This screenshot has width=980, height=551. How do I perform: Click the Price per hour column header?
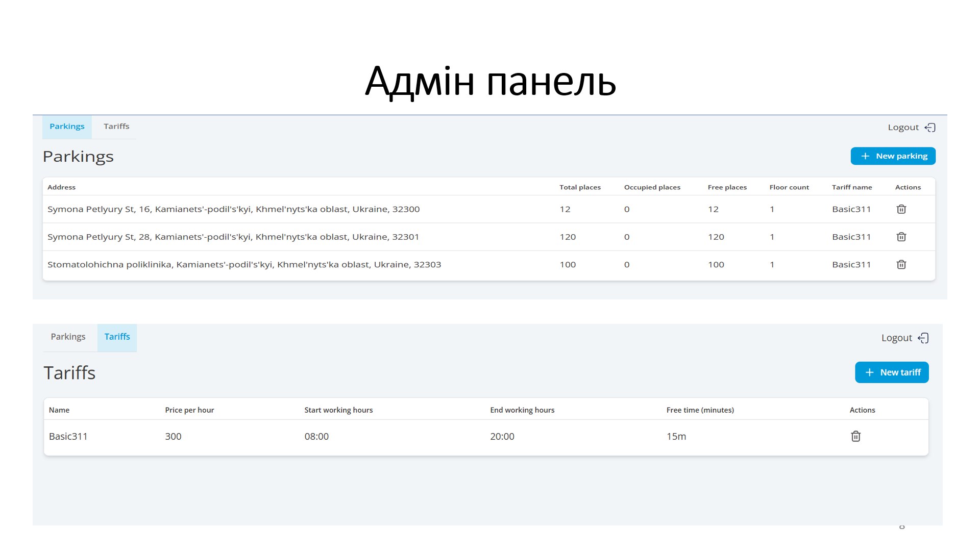pyautogui.click(x=189, y=410)
